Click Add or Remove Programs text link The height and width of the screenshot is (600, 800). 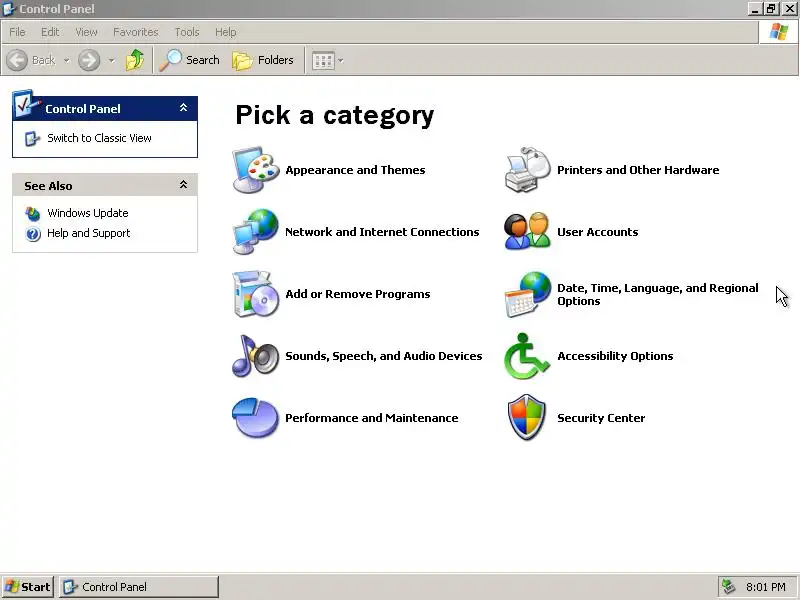(358, 294)
